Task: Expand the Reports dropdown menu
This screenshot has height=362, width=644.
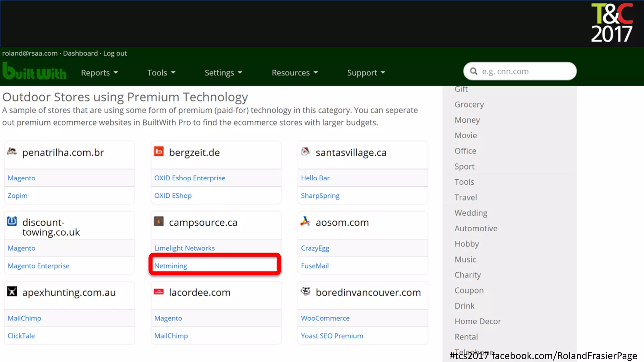Action: [x=99, y=73]
